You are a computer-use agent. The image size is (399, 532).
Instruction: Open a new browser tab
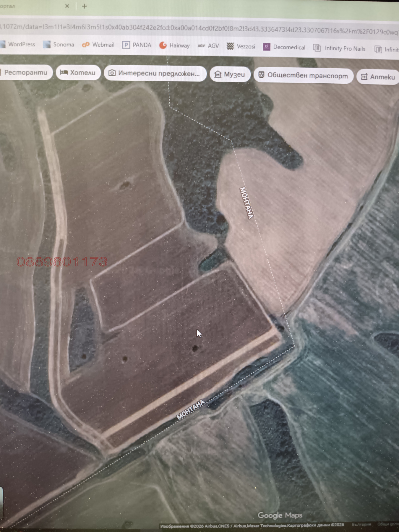pos(84,6)
